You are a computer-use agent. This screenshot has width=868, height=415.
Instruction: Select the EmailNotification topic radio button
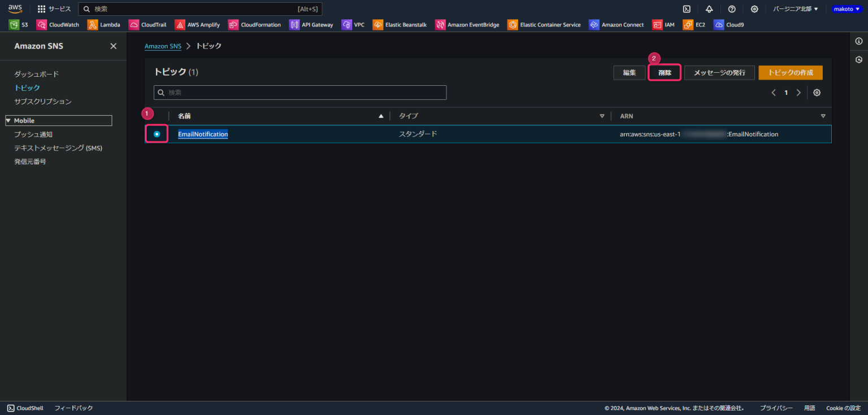coord(157,134)
